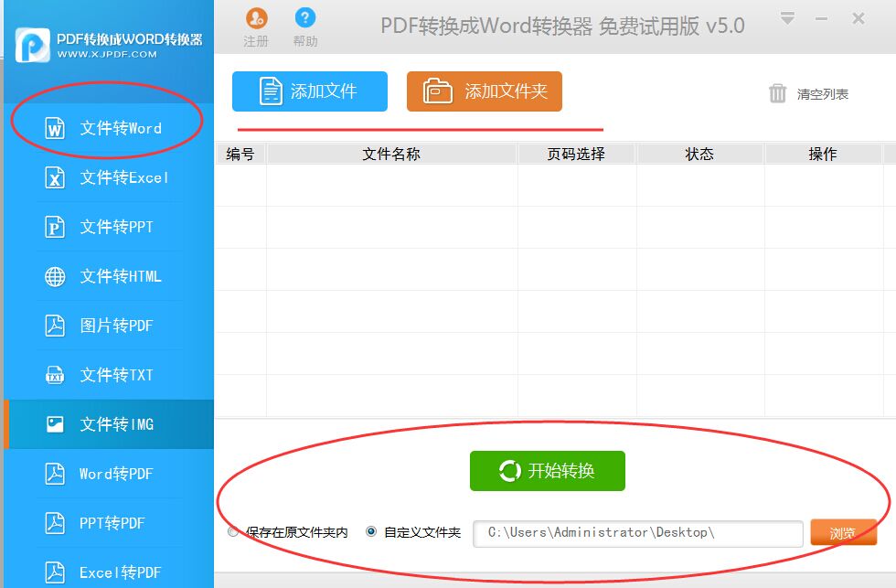Click the 状态 column header
896x588 pixels.
click(x=700, y=154)
